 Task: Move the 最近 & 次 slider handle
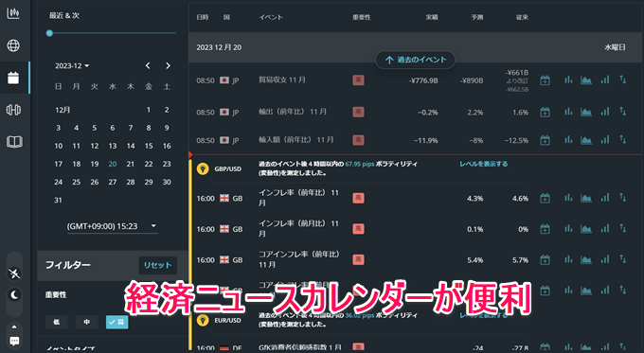49,33
